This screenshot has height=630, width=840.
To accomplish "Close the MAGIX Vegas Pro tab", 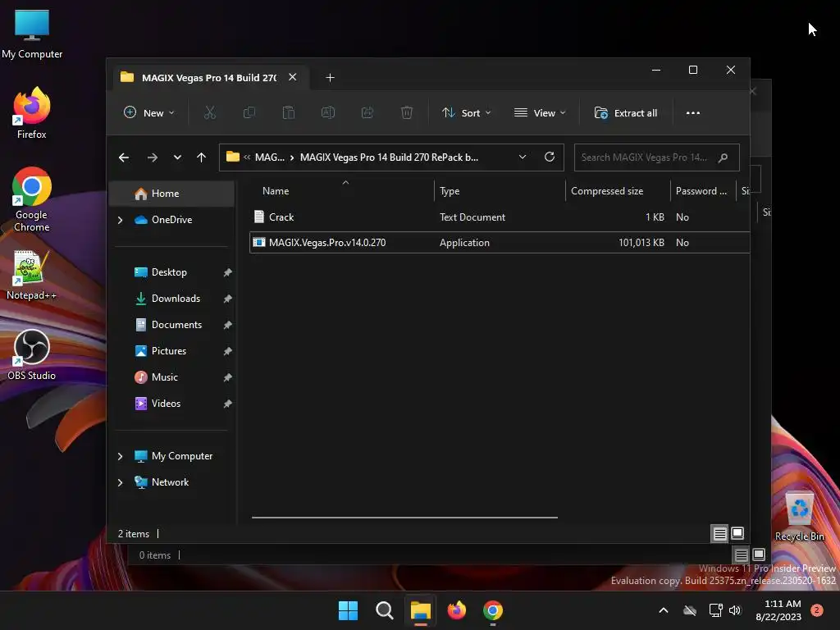I will (293, 77).
